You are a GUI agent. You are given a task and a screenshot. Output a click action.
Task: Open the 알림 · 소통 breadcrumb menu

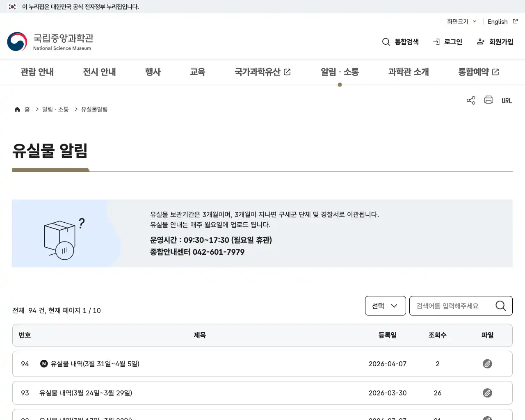55,109
